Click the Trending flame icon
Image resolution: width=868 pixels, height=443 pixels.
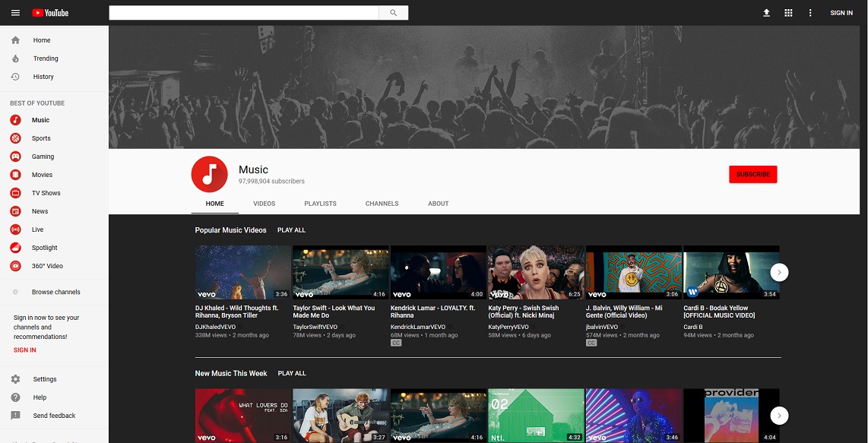[x=15, y=59]
